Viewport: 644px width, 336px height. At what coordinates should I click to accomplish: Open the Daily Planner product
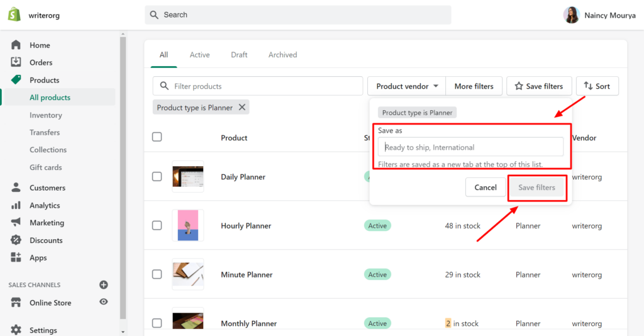pos(243,177)
